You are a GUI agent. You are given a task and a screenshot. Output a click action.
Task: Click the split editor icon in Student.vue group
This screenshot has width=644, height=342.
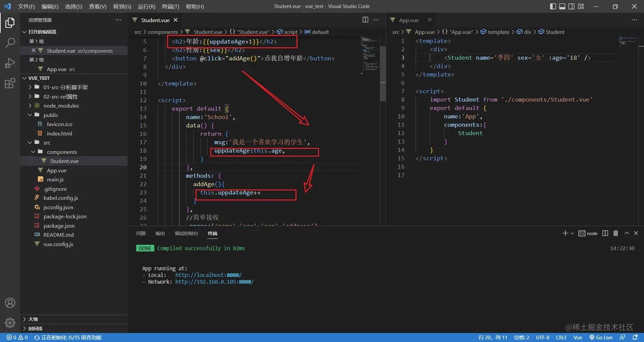tap(365, 20)
